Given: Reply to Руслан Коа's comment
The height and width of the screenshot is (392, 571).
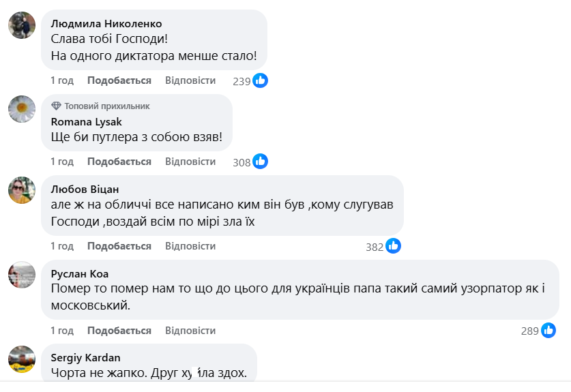Looking at the screenshot, I should pyautogui.click(x=190, y=331).
